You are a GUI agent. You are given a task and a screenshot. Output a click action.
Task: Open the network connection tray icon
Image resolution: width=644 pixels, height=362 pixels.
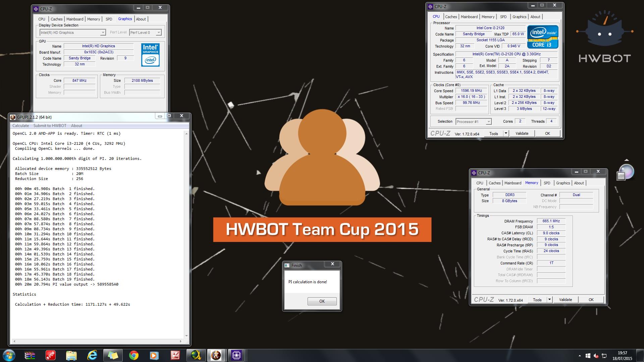pyautogui.click(x=604, y=356)
